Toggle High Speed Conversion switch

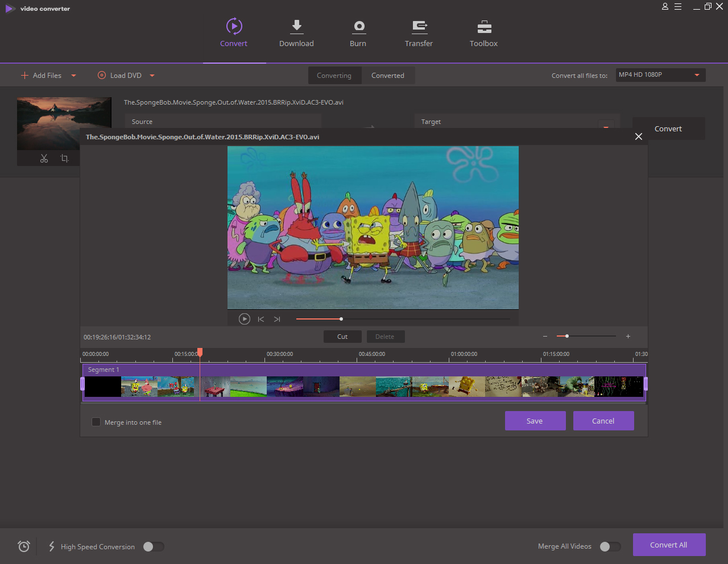(154, 546)
